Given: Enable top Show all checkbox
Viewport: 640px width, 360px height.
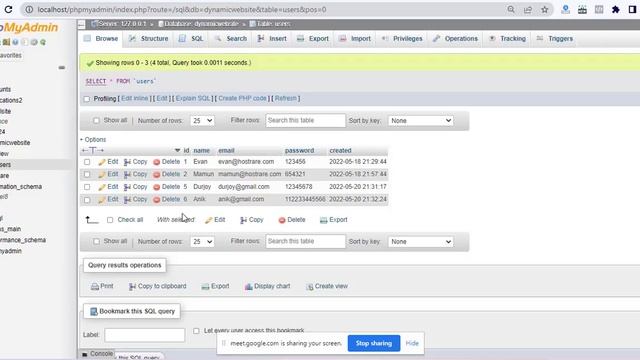Looking at the screenshot, I should coord(96,120).
